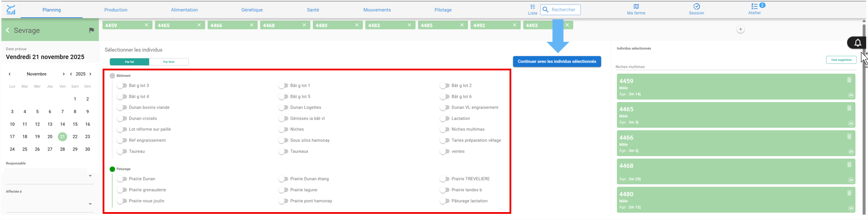
Task: Remove chip 4483 with its X
Action: tap(409, 25)
